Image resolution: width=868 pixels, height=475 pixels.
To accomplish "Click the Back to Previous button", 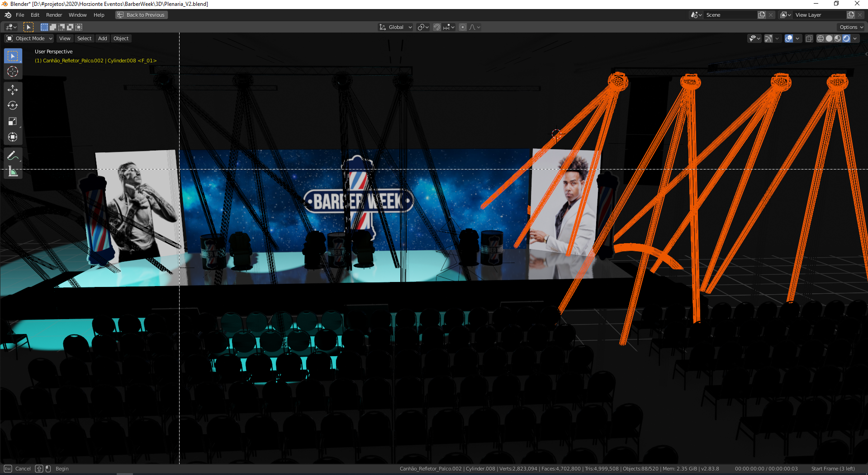I will click(141, 15).
